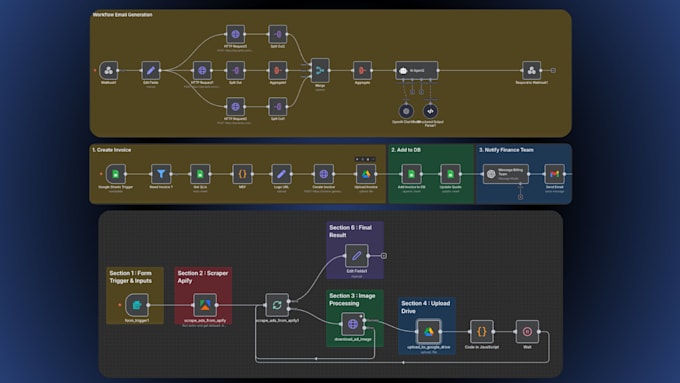Image resolution: width=680 pixels, height=383 pixels.
Task: Select the Split Out node on the bottom branch
Action: (x=278, y=107)
